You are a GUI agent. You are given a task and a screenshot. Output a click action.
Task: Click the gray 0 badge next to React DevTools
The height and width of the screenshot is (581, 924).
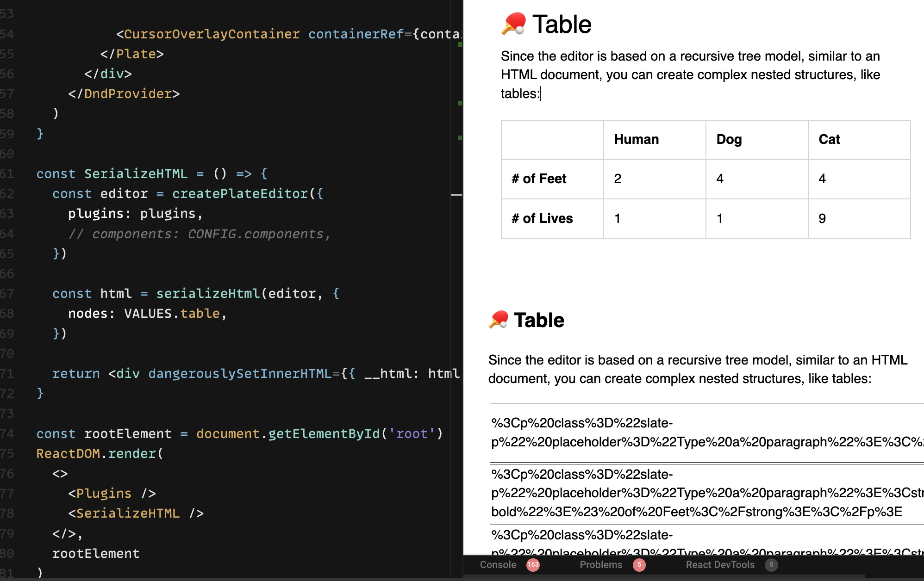point(771,565)
